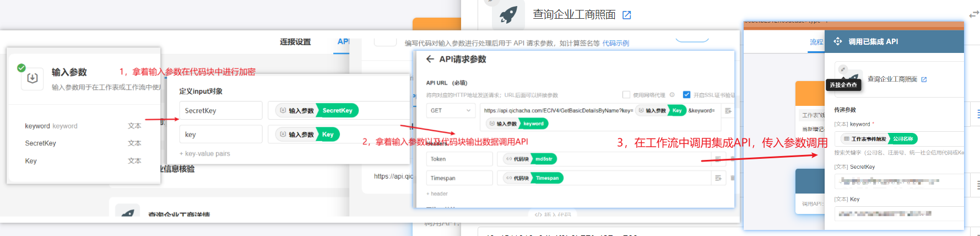980x236 pixels.
Task: Switch to the 连接设置 tab
Action: pyautogui.click(x=295, y=42)
